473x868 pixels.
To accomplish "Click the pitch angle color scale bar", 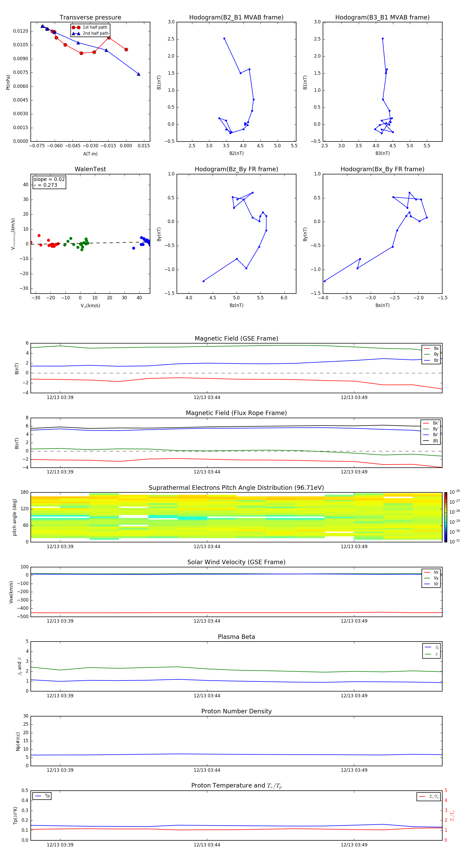I will coord(446,517).
